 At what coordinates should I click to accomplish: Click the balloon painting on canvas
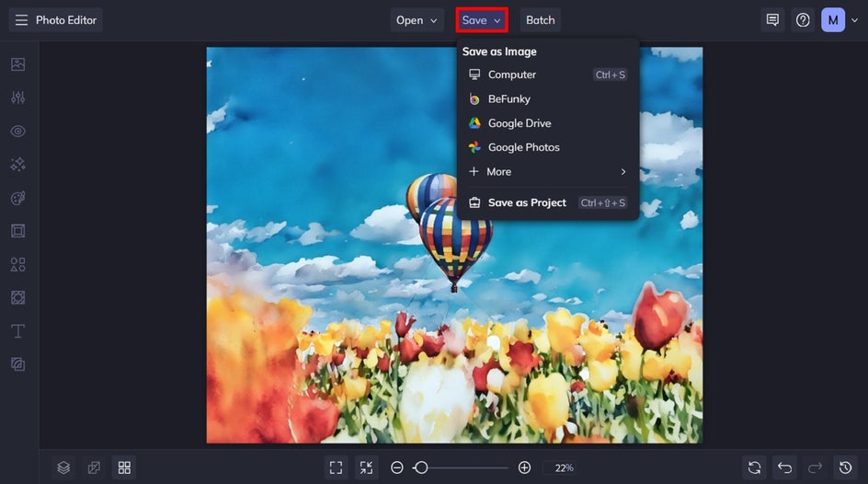(x=454, y=245)
